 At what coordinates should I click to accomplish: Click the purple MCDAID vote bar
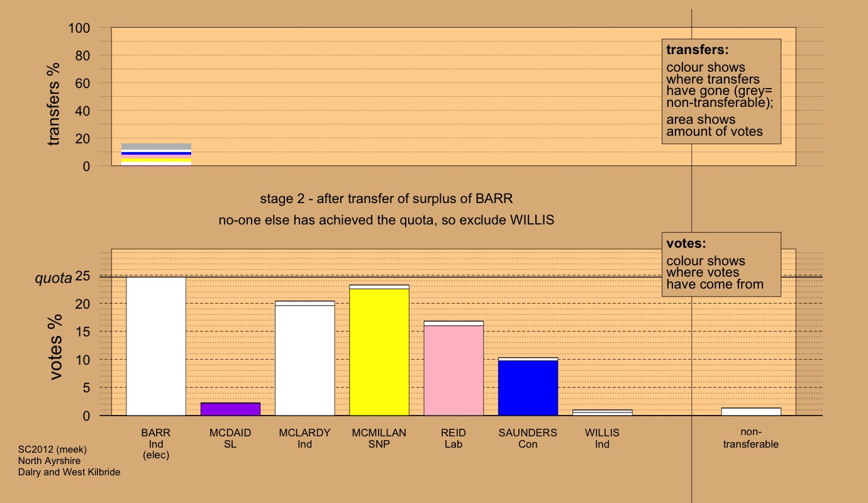(230, 409)
